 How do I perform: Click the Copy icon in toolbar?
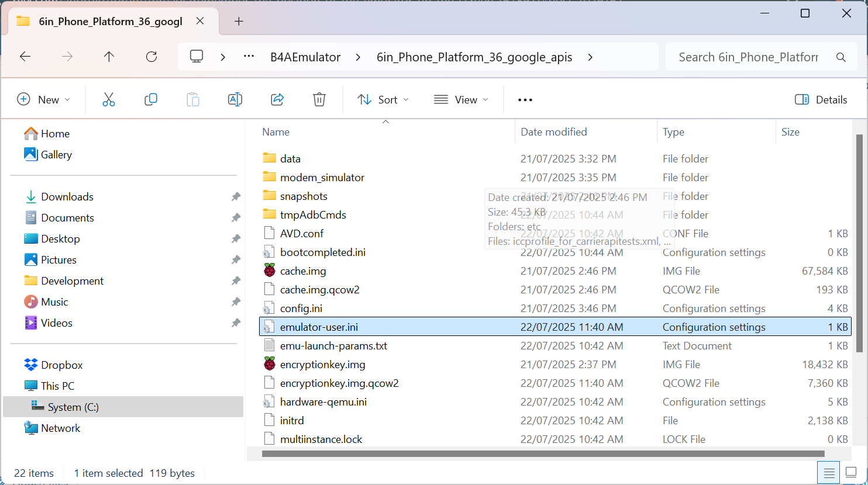click(151, 99)
